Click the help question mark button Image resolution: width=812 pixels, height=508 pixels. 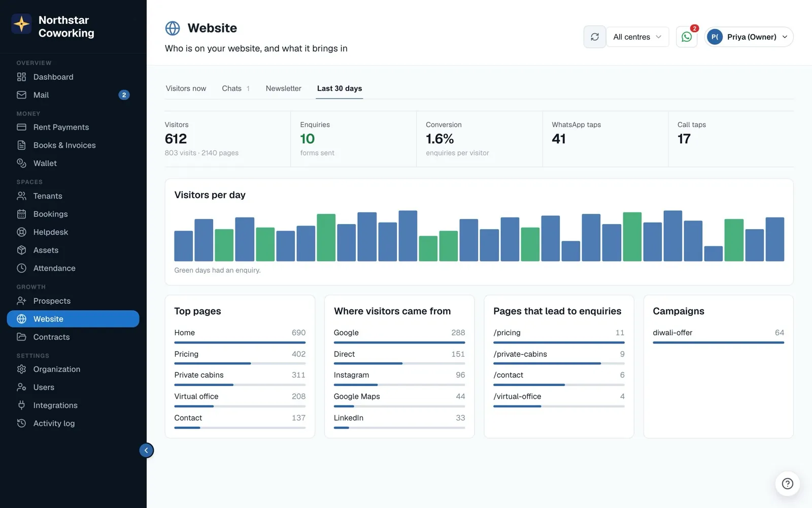(x=788, y=484)
